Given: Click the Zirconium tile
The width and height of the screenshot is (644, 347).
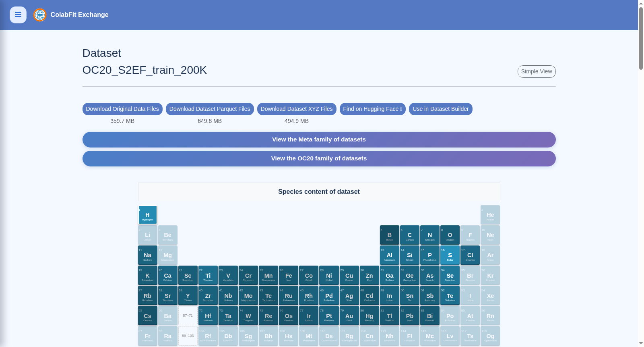Looking at the screenshot, I should [208, 295].
